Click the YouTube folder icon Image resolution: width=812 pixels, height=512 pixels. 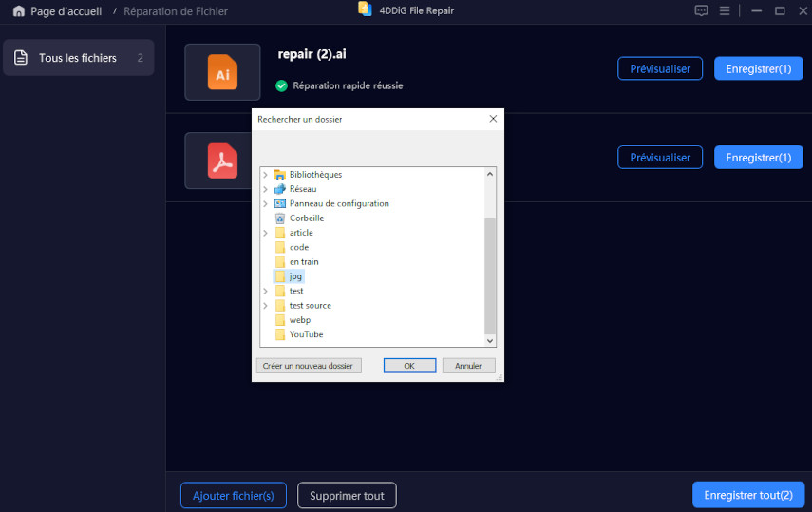[x=280, y=334]
